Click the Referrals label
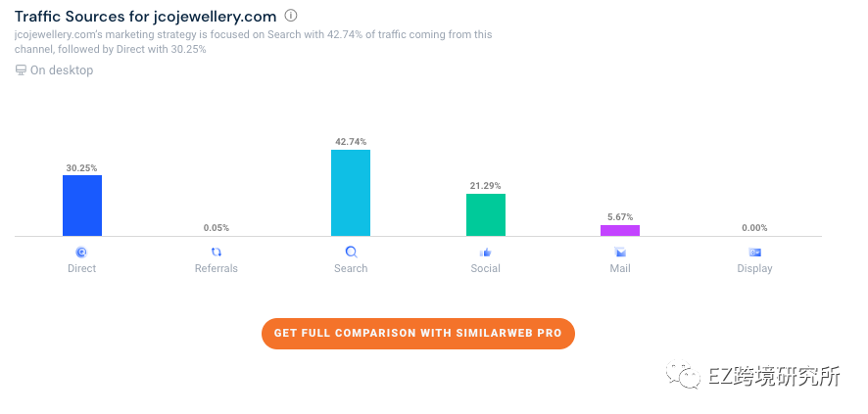The width and height of the screenshot is (868, 414). click(217, 268)
